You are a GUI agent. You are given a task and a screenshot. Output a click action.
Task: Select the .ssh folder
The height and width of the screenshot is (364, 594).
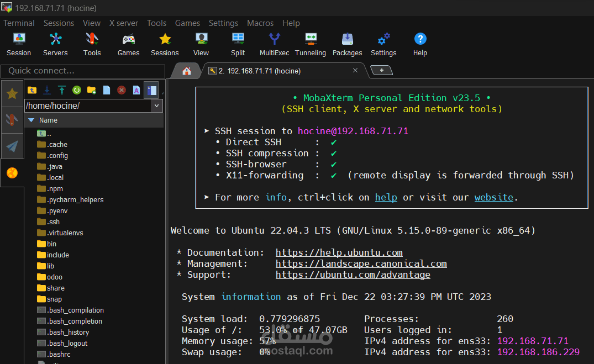[49, 221]
